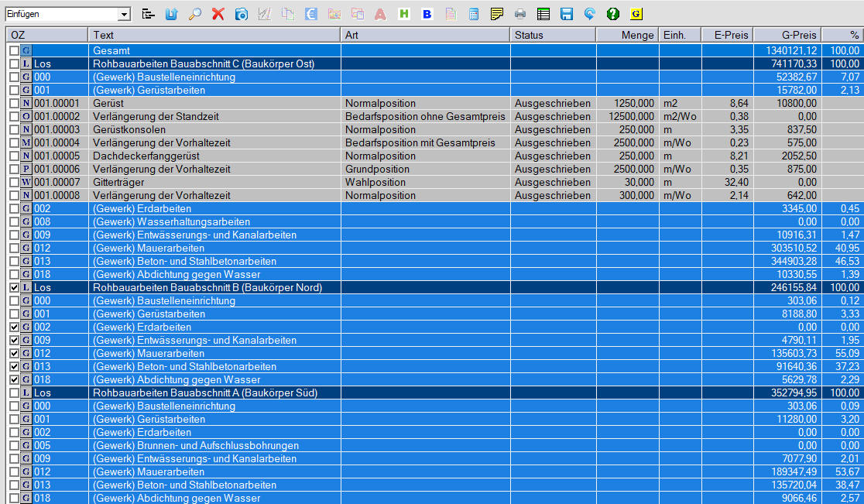Click the yellow G toolbar icon
The image size is (864, 504).
click(636, 14)
